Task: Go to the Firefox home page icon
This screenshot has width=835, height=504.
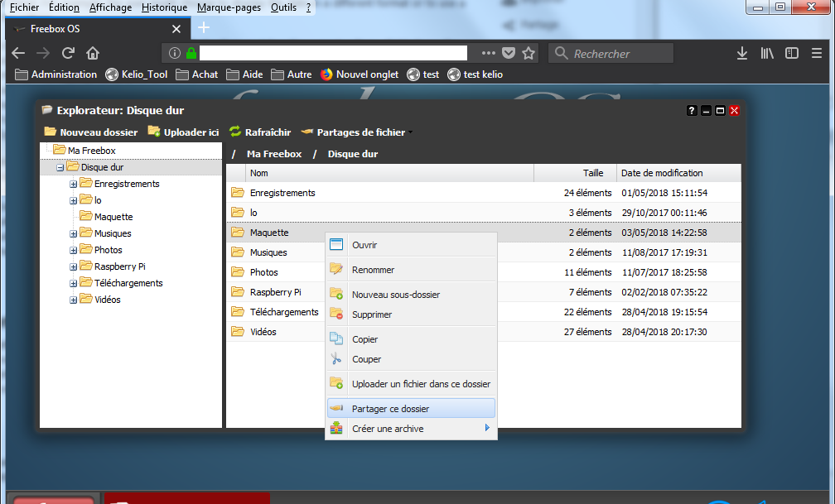Action: coord(93,53)
